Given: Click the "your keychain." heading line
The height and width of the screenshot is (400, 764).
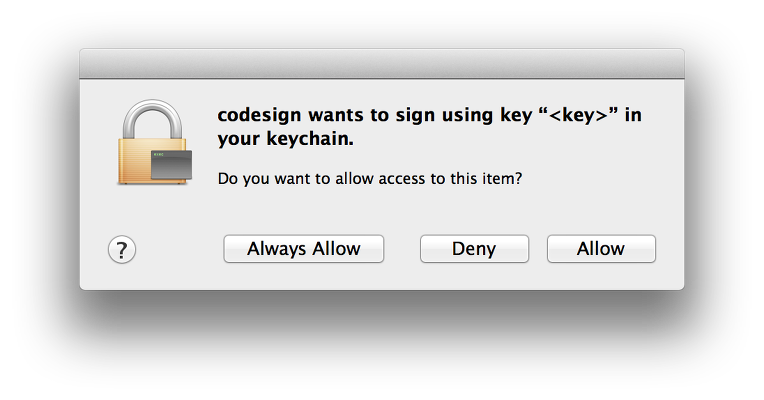Looking at the screenshot, I should tap(285, 139).
